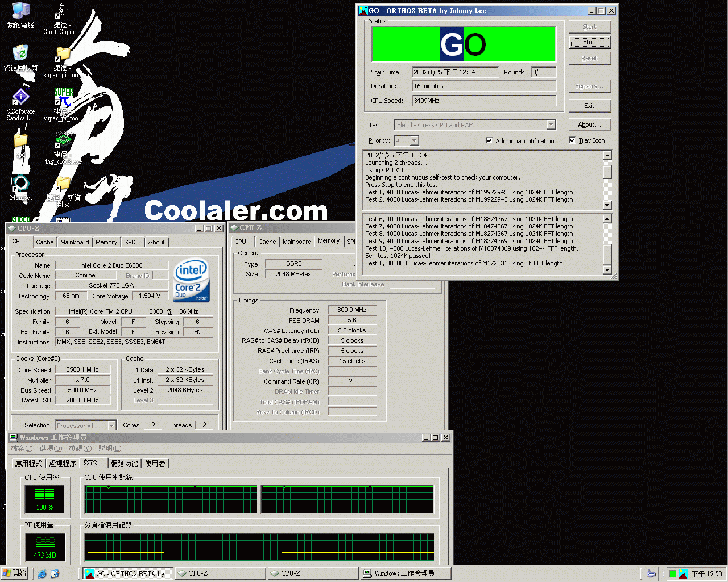Click the DRAM Frequency value 600.0 MHz
Image resolution: width=728 pixels, height=582 pixels.
[352, 310]
